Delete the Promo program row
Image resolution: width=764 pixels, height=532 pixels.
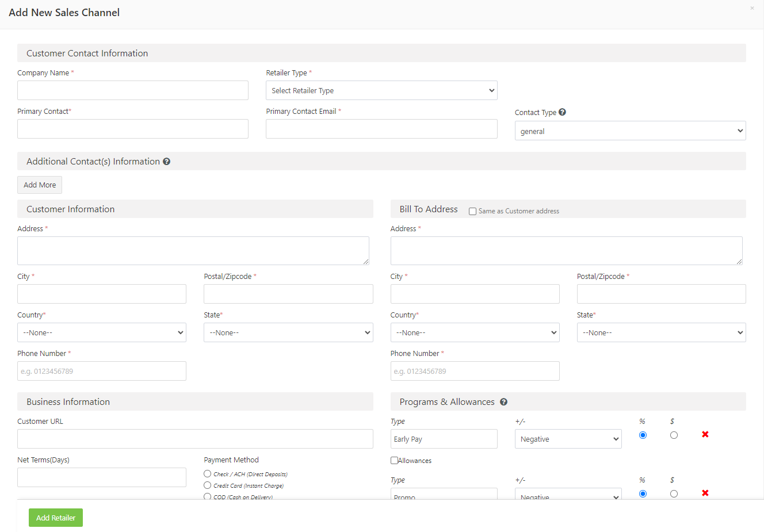[x=705, y=493]
